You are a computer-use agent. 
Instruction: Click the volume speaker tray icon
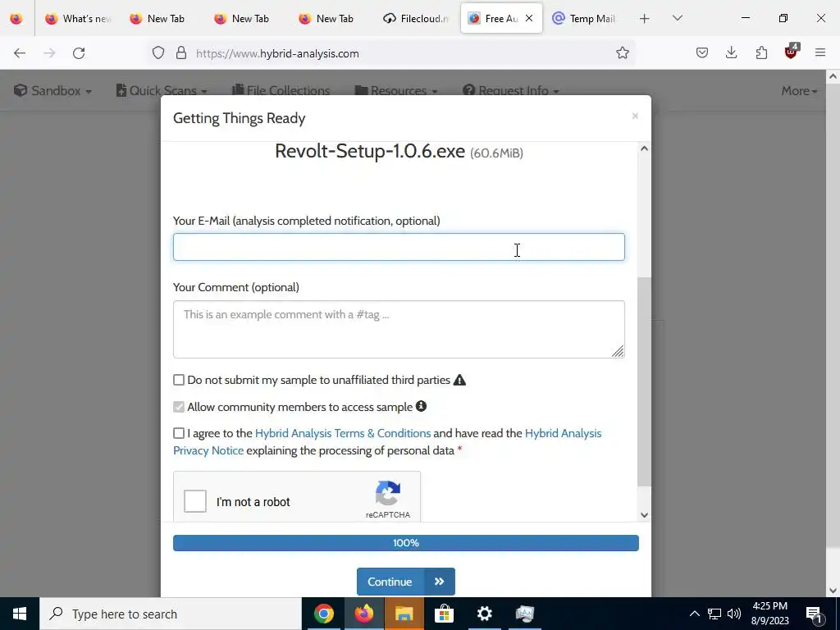(734, 614)
